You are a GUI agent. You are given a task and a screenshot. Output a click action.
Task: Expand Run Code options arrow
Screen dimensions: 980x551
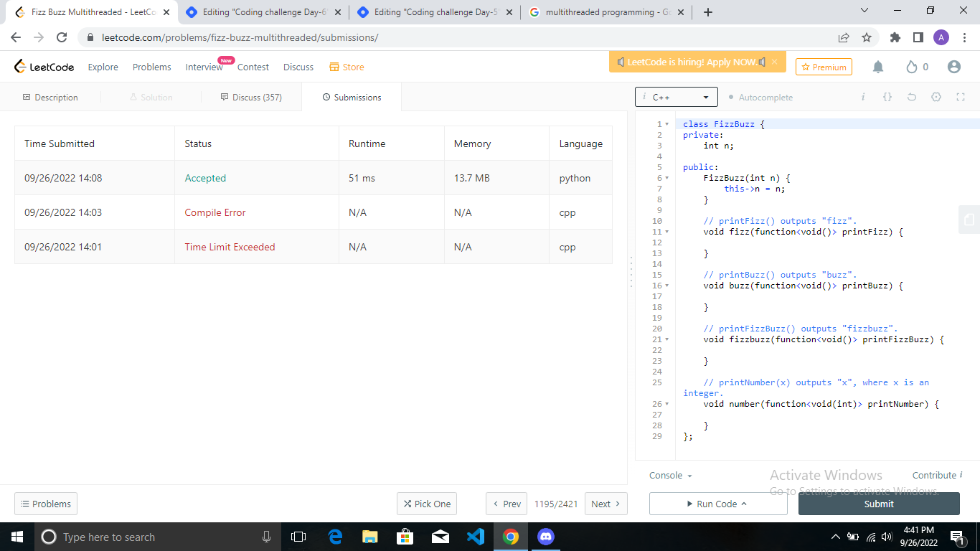point(744,504)
